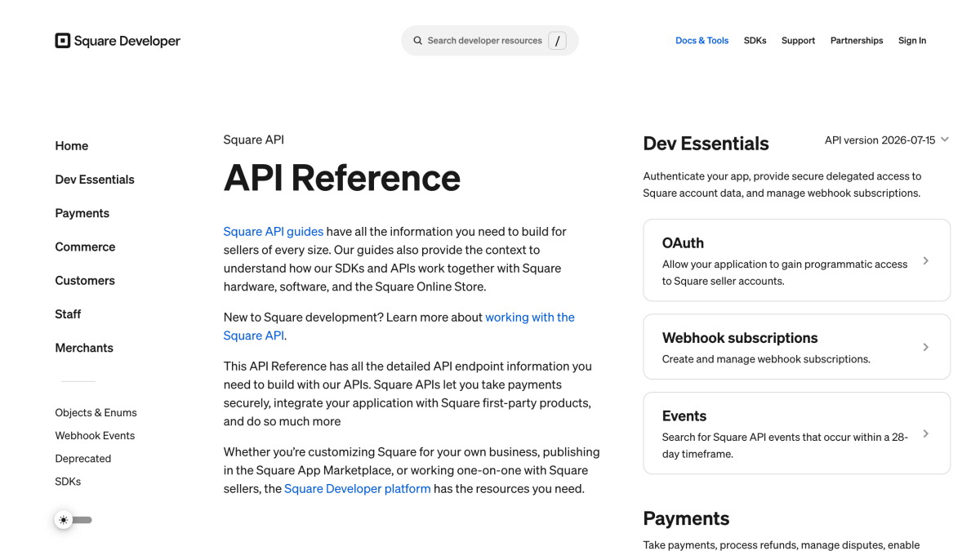Select Dev Essentials in the sidebar
The width and height of the screenshot is (980, 551).
pos(95,180)
